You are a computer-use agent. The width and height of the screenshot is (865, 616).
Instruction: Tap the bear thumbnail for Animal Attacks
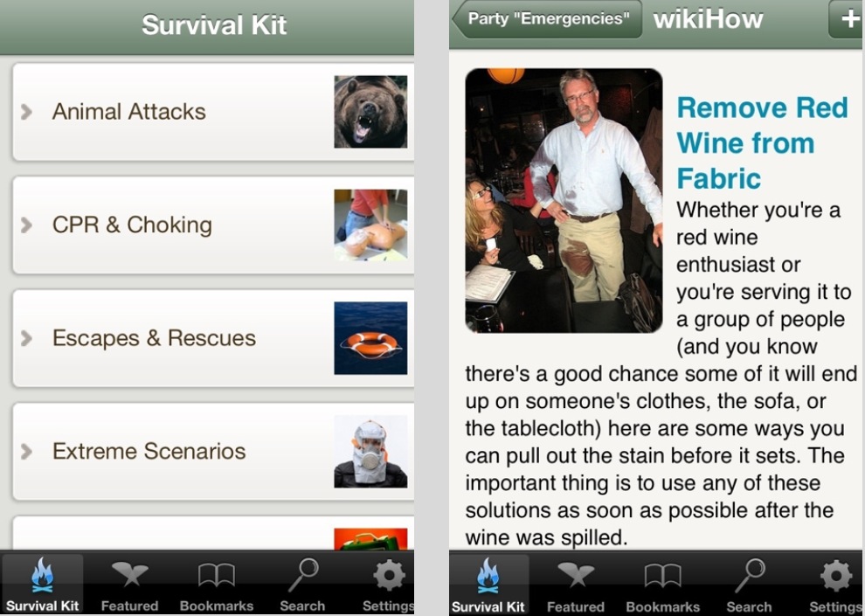tap(370, 112)
